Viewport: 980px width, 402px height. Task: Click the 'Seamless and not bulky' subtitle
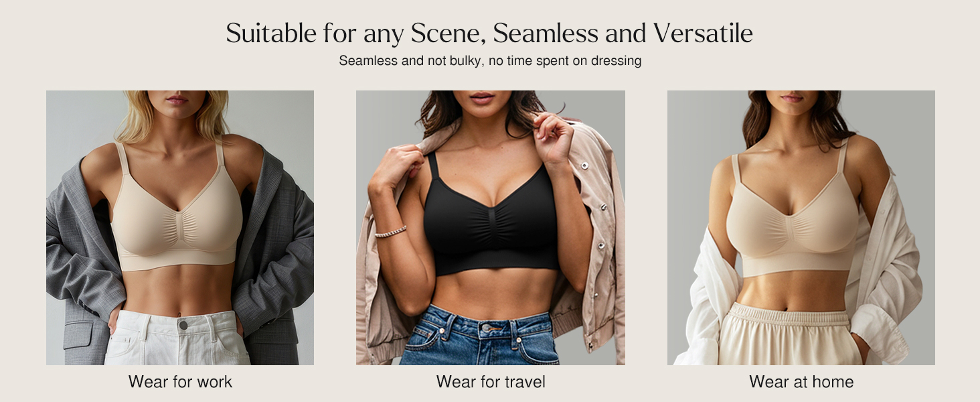pos(490,61)
